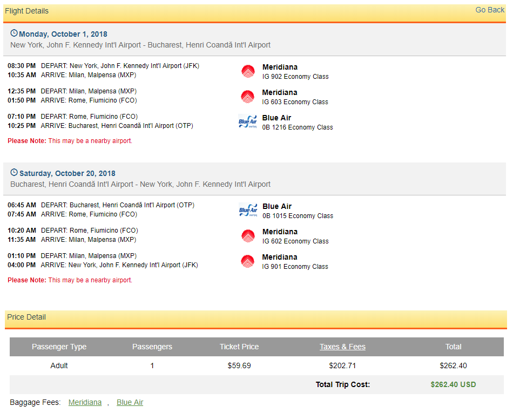Viewport: 513px width, 420px height.
Task: Select the Price Detail section header
Action: [x=26, y=317]
